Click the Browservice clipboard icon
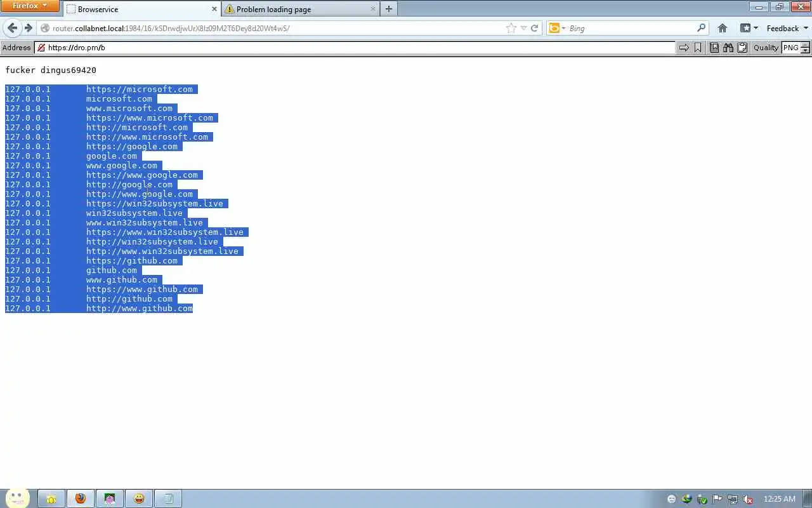 pyautogui.click(x=742, y=48)
